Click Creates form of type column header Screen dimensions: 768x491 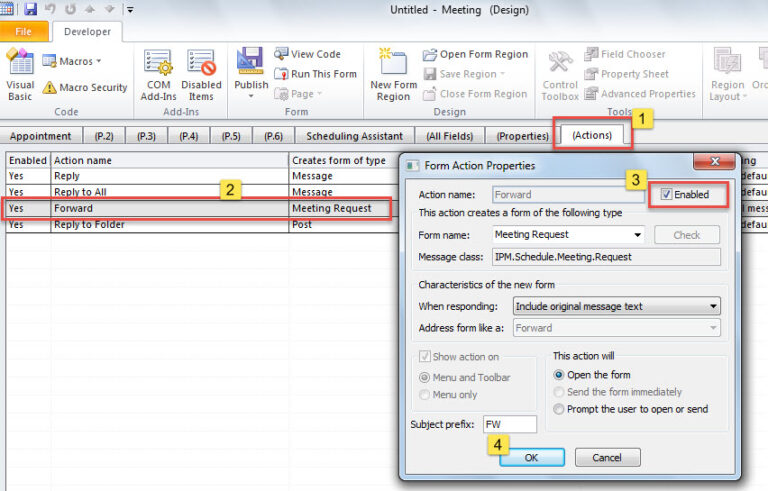[x=343, y=160]
